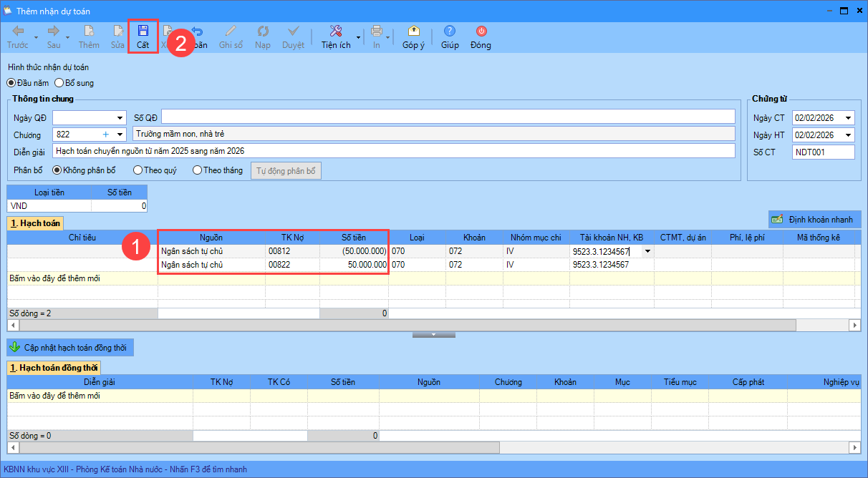Select the Bổ sung radio button
Image resolution: width=868 pixels, height=478 pixels.
click(60, 83)
